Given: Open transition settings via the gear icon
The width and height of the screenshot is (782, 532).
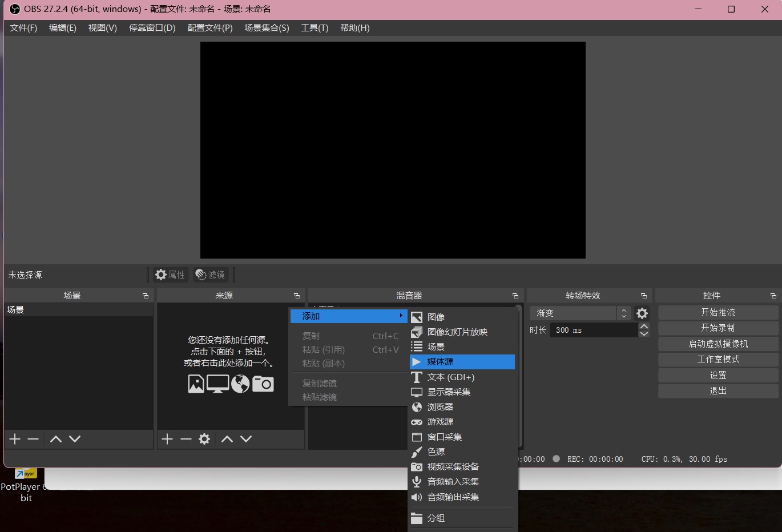Looking at the screenshot, I should click(642, 313).
